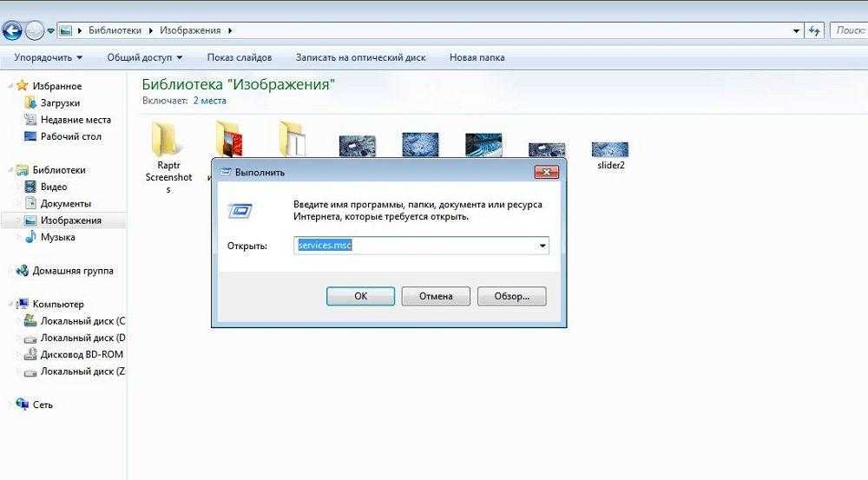This screenshot has height=480, width=868.
Task: Click Записать на оптический диск
Action: pyautogui.click(x=360, y=57)
